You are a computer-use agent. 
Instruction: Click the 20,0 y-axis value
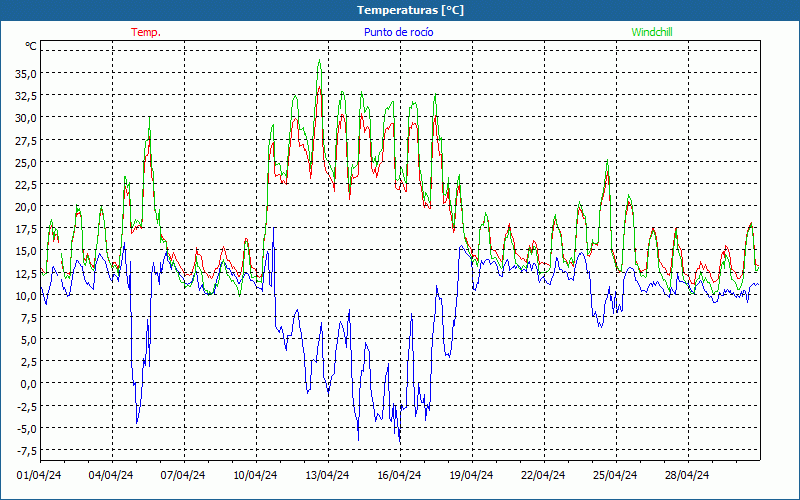(x=26, y=207)
